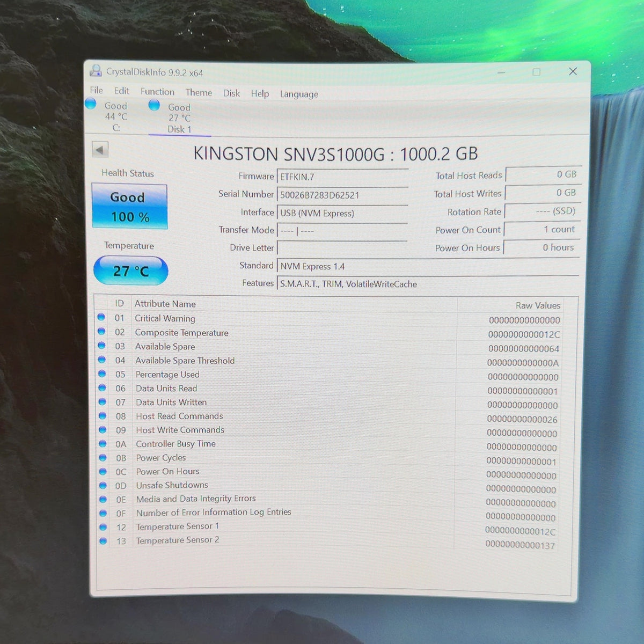
Task: Click the Standard field NVM Express 1.4
Action: [x=428, y=266]
